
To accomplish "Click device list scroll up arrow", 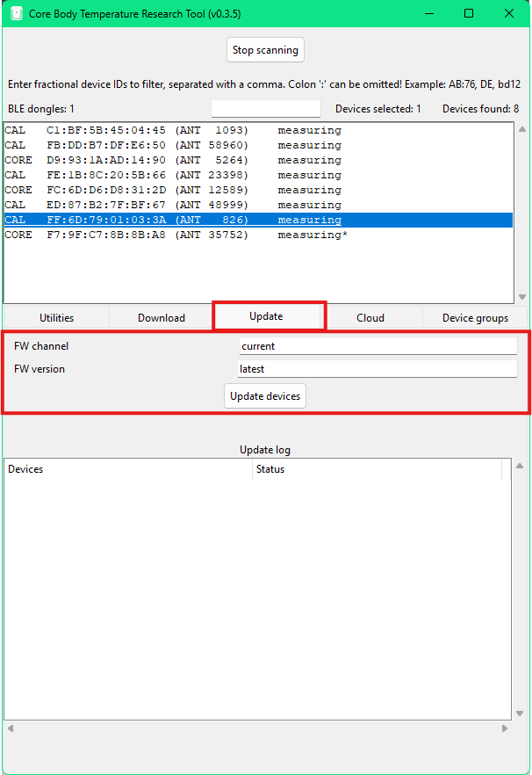I will tap(522, 129).
